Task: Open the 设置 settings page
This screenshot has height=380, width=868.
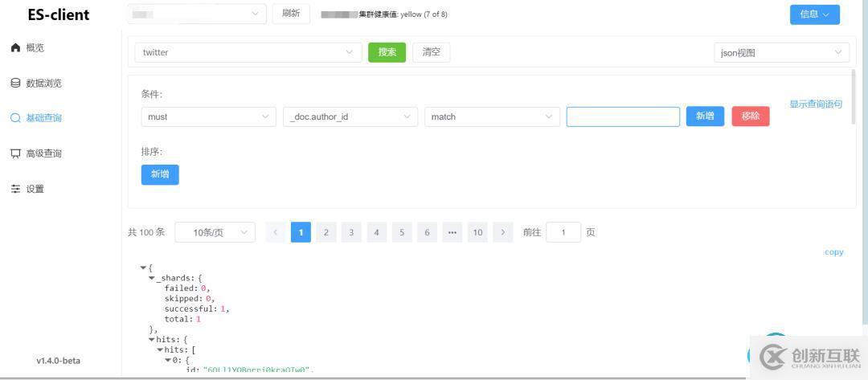Action: coord(35,189)
